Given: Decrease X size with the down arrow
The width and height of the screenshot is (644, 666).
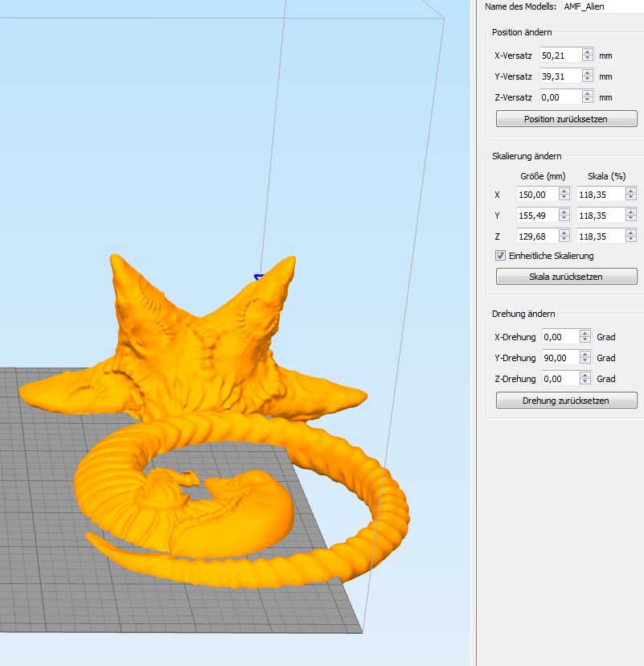Looking at the screenshot, I should 564,198.
